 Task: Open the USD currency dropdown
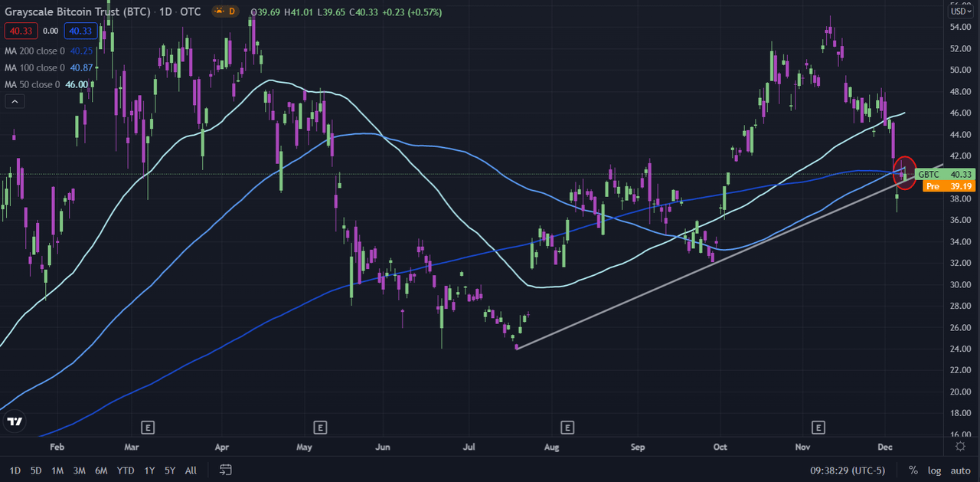(960, 11)
